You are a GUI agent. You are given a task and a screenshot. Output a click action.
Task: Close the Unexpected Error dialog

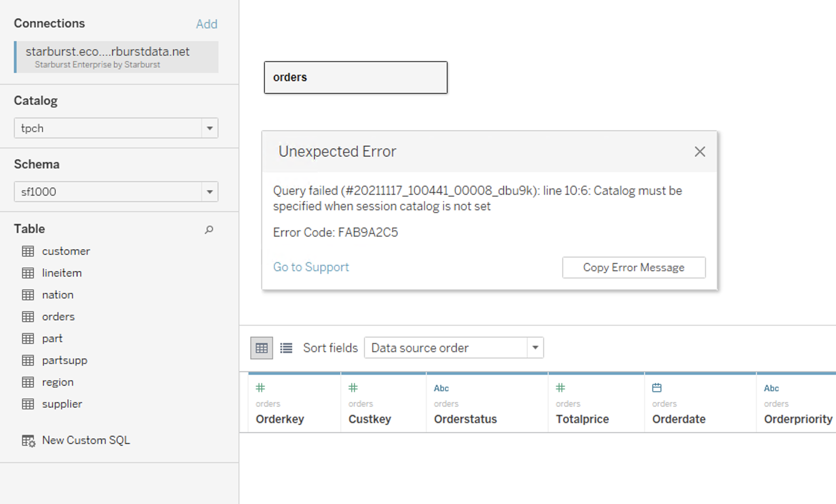point(699,151)
